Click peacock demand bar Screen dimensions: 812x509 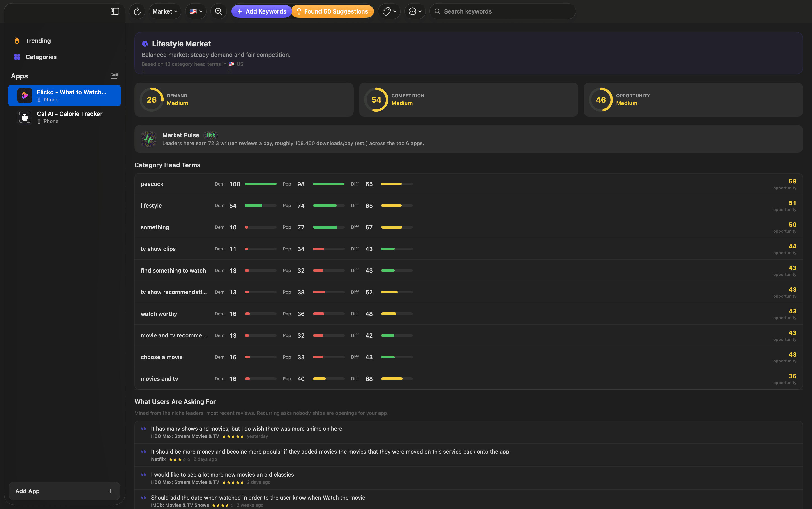pyautogui.click(x=261, y=184)
